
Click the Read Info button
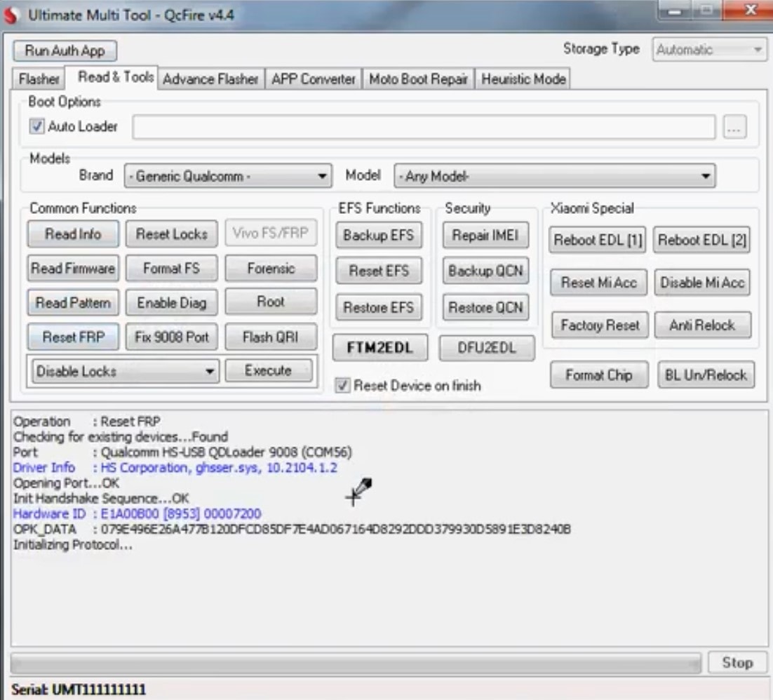(73, 234)
